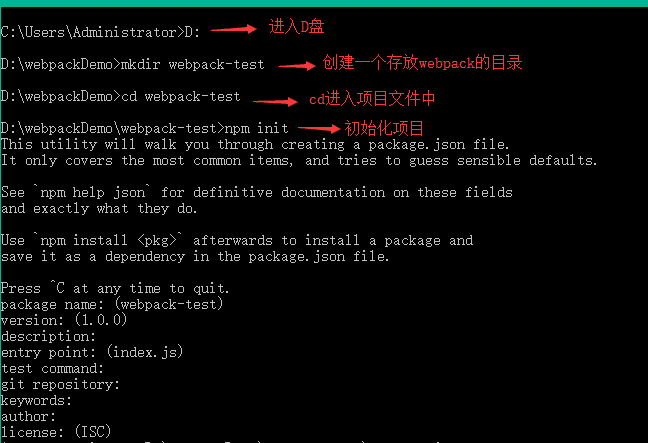Image resolution: width=648 pixels, height=443 pixels.
Task: Click the red arrow beside 进入D盘
Action: (233, 29)
